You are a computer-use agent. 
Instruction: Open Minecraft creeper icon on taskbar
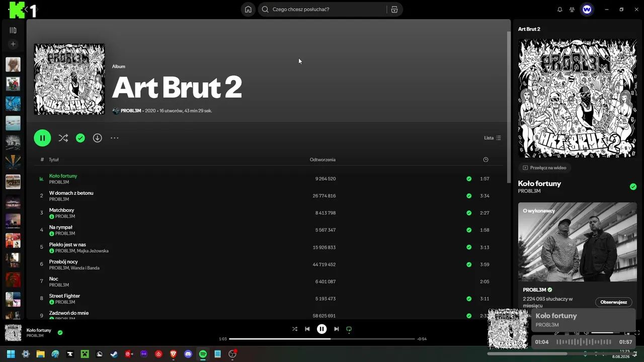[85, 354]
